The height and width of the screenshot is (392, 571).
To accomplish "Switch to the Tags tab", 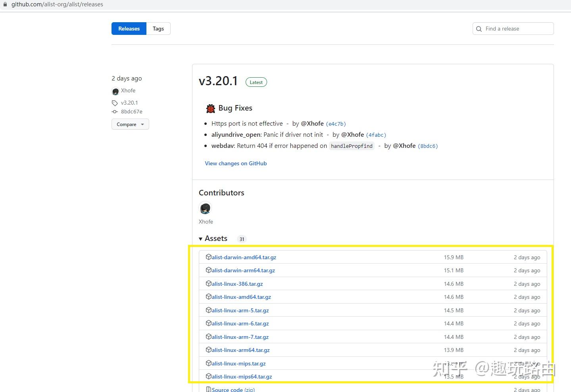I will click(158, 29).
